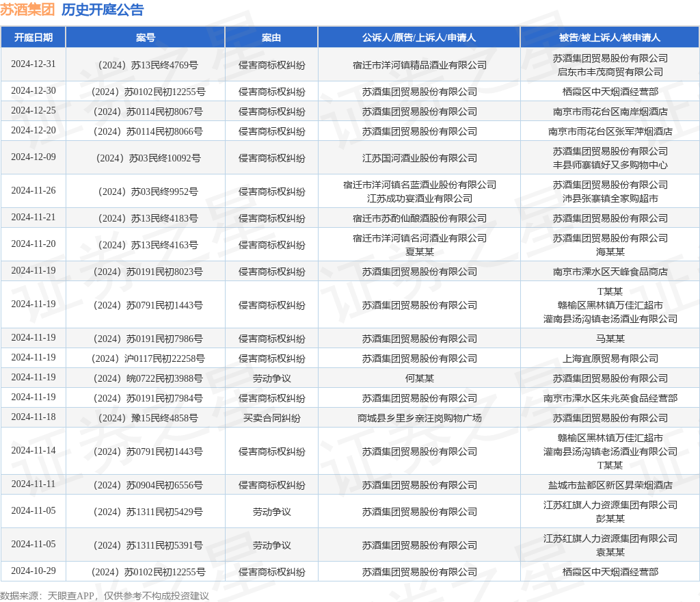
Task: Select the date 2024-11-21
Action: 33,217
